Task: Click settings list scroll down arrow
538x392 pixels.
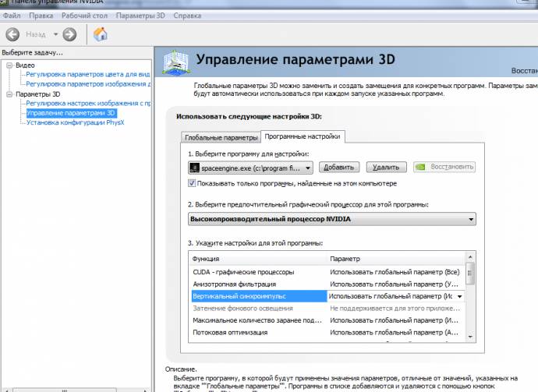Action: tap(470, 337)
